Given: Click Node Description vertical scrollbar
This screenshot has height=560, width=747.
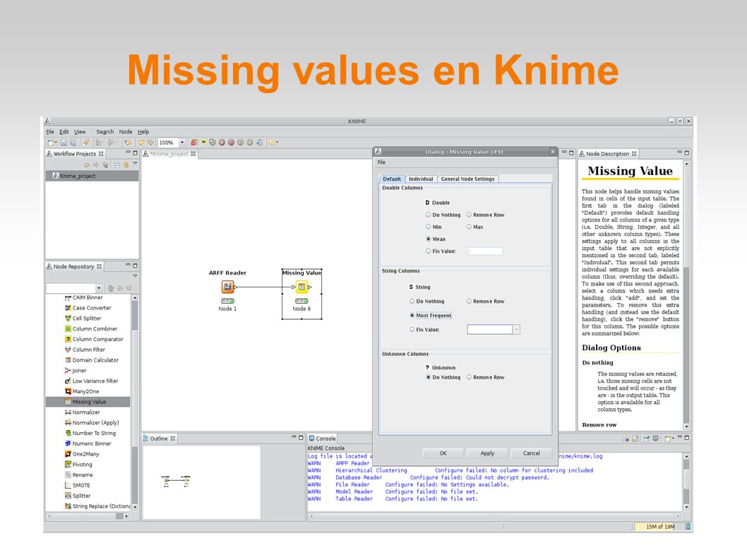Looking at the screenshot, I should click(x=686, y=294).
